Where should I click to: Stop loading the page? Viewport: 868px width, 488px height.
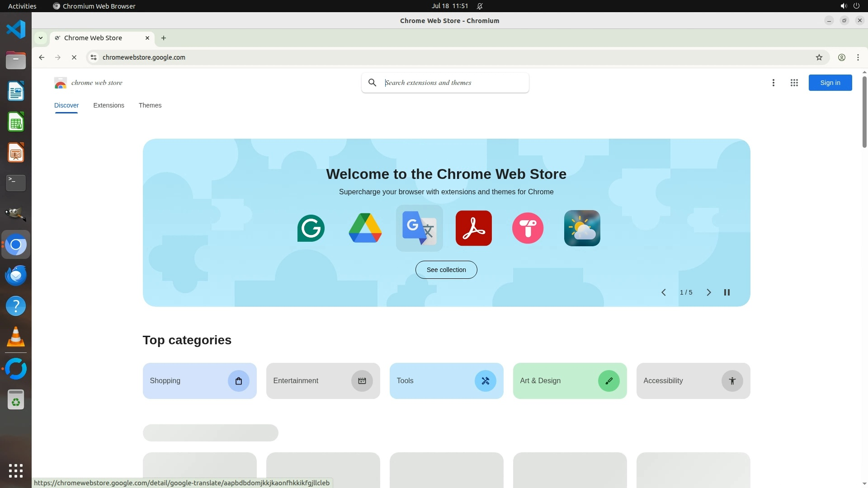pos(74,57)
